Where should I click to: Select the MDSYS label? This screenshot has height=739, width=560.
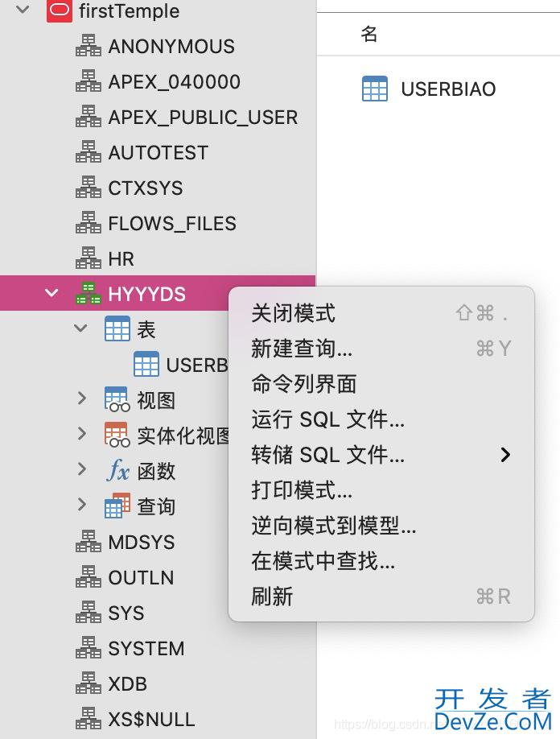point(142,542)
